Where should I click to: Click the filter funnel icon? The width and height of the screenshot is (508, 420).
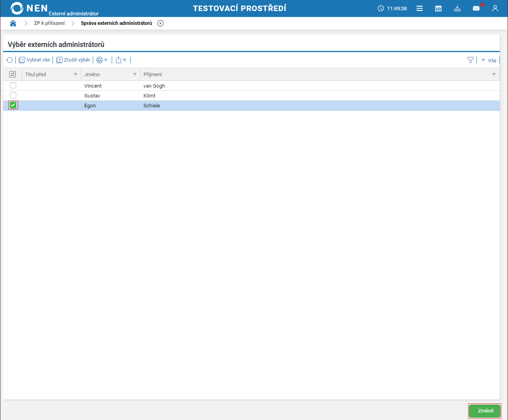coord(471,60)
